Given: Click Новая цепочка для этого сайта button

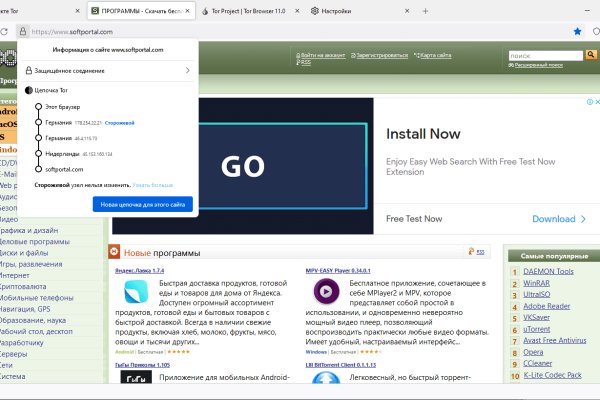Looking at the screenshot, I should coord(142,203).
